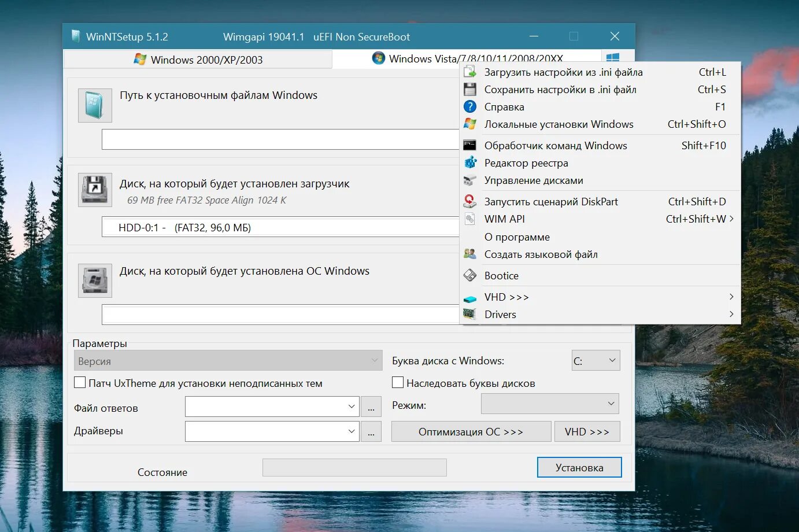Browse for answer file with ... button

371,407
